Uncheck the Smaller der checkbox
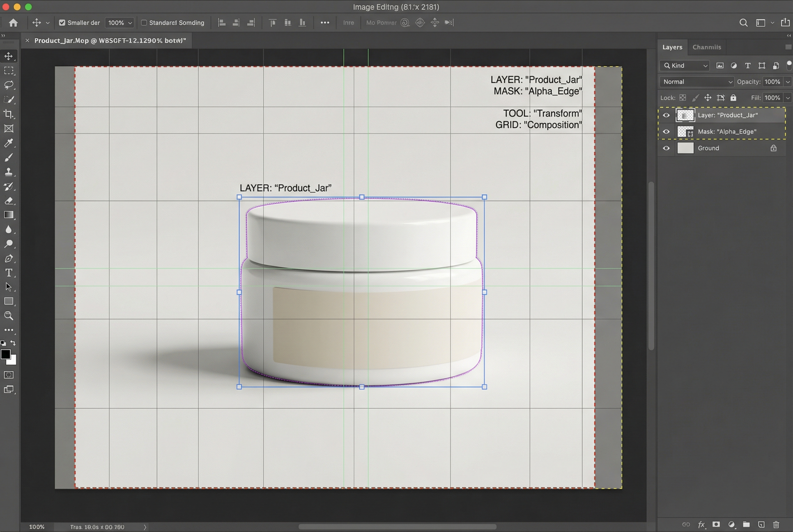Screen dimensions: 793x532 point(62,23)
